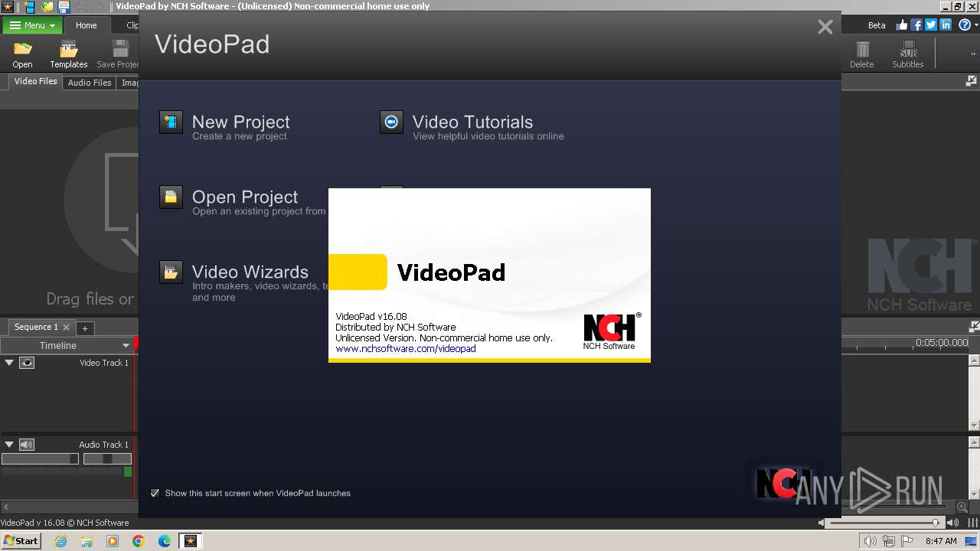Switch to the Audio Files tab
This screenshot has height=551, width=980.
click(90, 83)
